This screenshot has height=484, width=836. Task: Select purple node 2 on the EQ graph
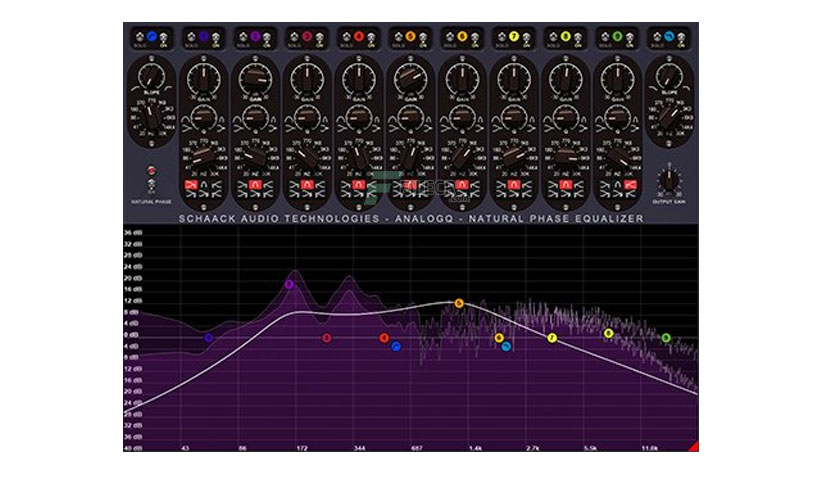[289, 285]
